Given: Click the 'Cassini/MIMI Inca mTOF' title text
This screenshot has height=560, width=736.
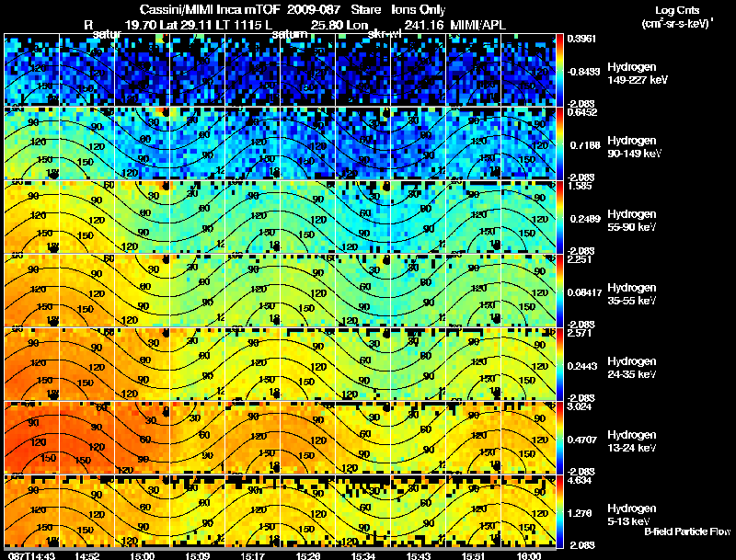Looking at the screenshot, I should [210, 9].
